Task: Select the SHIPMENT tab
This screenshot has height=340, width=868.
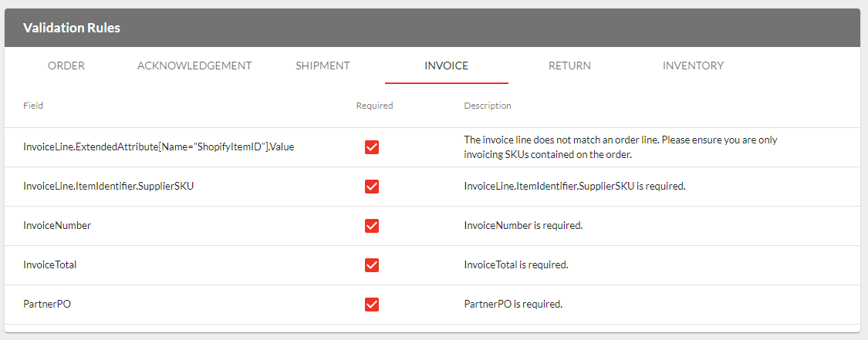Action: 323,66
